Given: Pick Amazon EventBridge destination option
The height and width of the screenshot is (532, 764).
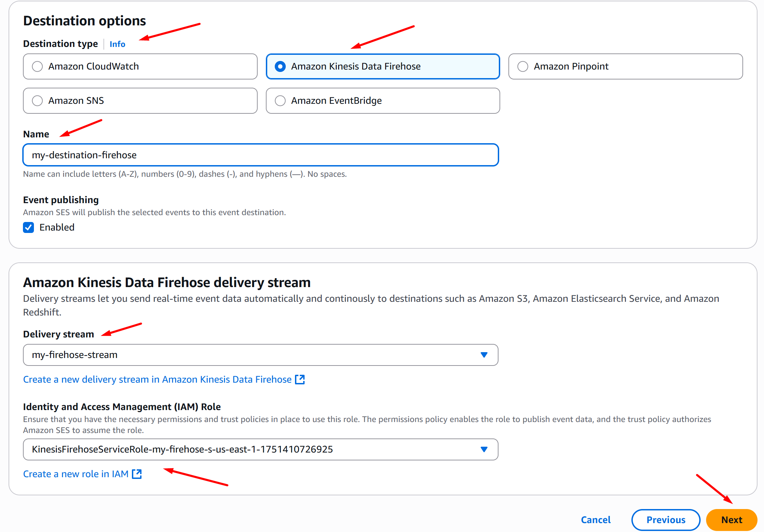Looking at the screenshot, I should tap(280, 101).
